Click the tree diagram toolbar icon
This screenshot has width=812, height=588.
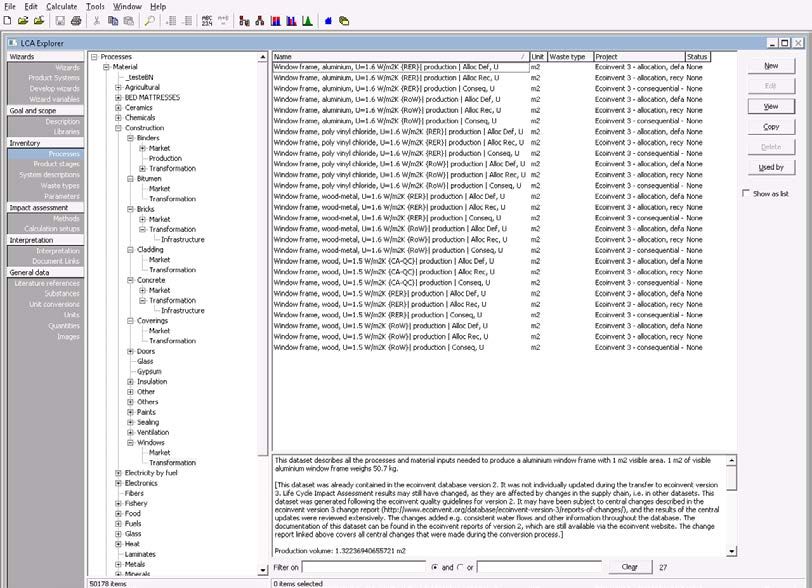click(260, 21)
